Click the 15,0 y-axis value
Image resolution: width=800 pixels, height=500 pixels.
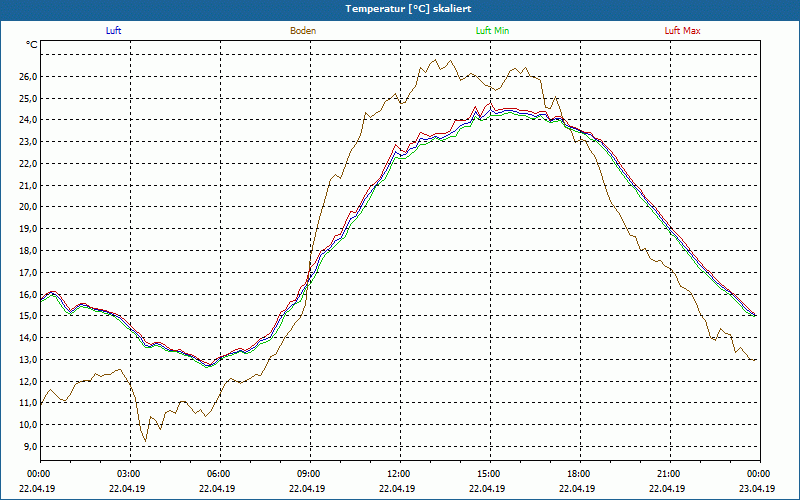click(x=29, y=316)
